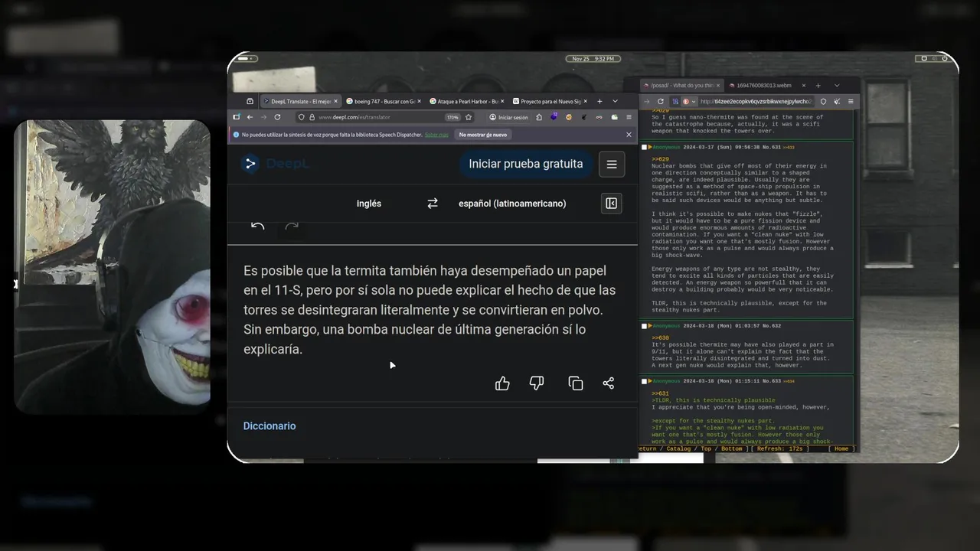Open right browser's hamburger menu
The image size is (980, 551).
[851, 101]
